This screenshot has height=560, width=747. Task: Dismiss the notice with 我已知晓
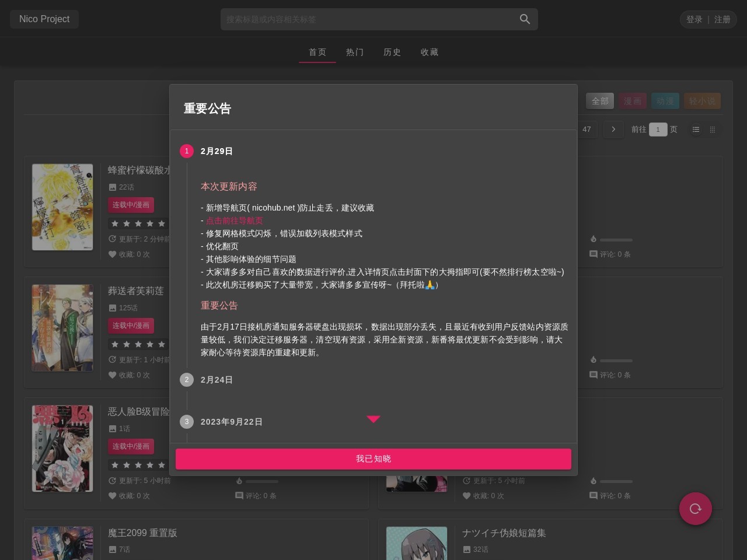pyautogui.click(x=373, y=459)
